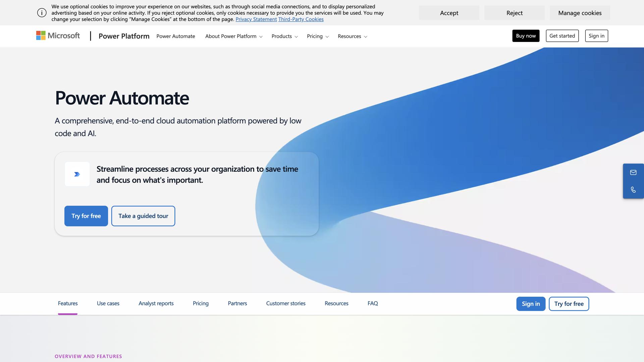Screen dimensions: 644x362
Task: Click the phone contact icon on the right edge
Action: click(x=633, y=189)
